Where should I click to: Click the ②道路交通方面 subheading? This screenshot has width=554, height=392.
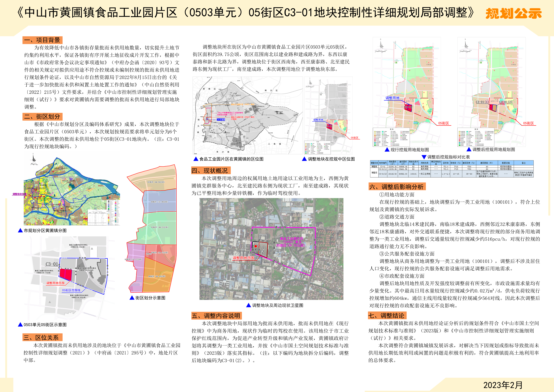(x=397, y=217)
